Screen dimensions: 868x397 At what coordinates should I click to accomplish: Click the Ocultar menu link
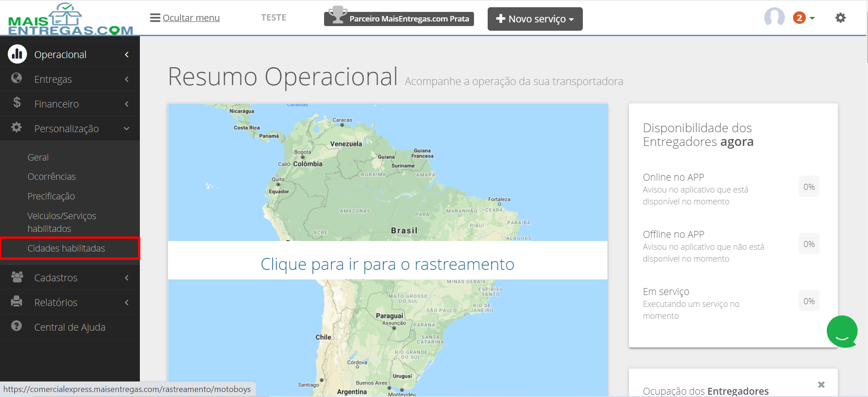[191, 18]
